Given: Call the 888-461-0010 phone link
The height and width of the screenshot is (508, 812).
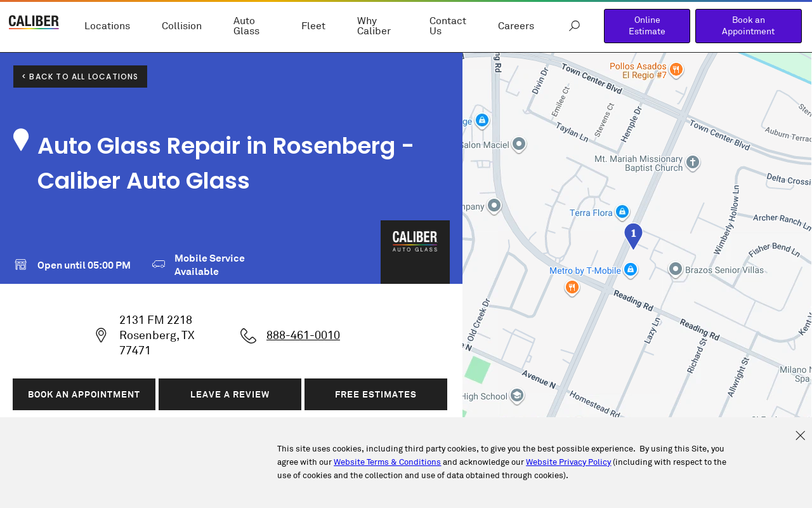Looking at the screenshot, I should tap(303, 335).
